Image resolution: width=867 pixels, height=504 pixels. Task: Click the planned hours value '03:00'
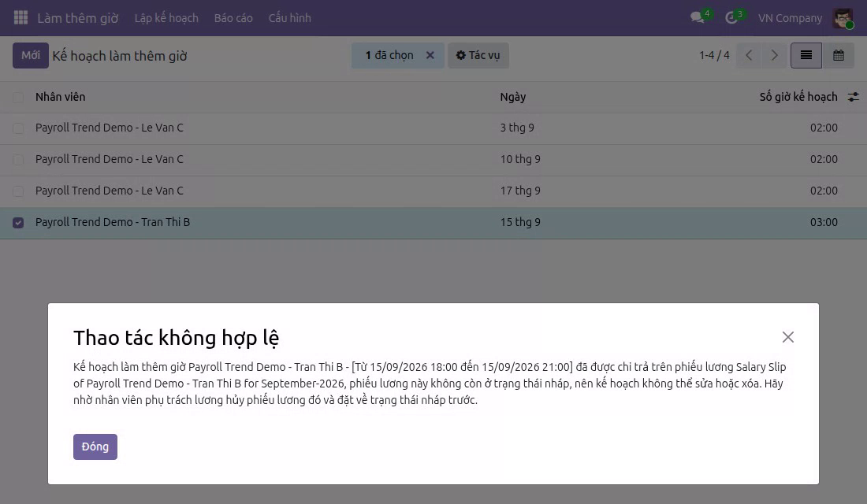(x=824, y=222)
